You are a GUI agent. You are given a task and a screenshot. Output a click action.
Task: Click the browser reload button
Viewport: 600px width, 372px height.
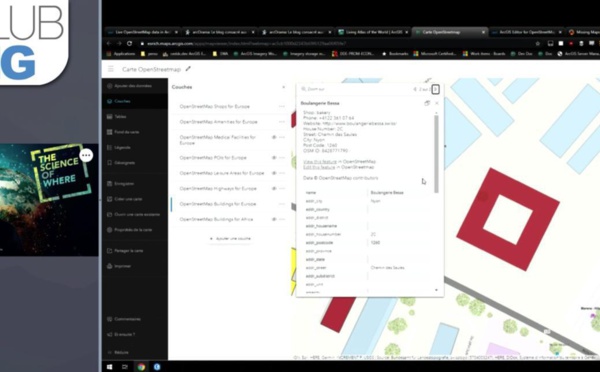[129, 43]
